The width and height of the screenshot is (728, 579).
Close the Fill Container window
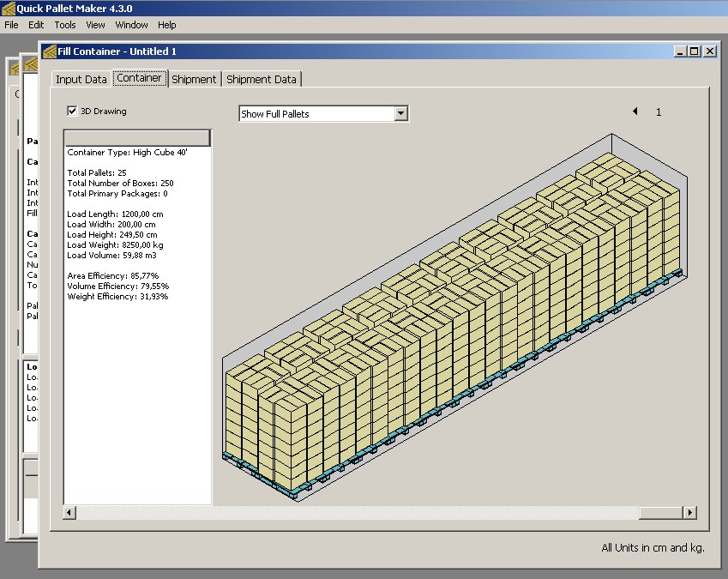710,51
